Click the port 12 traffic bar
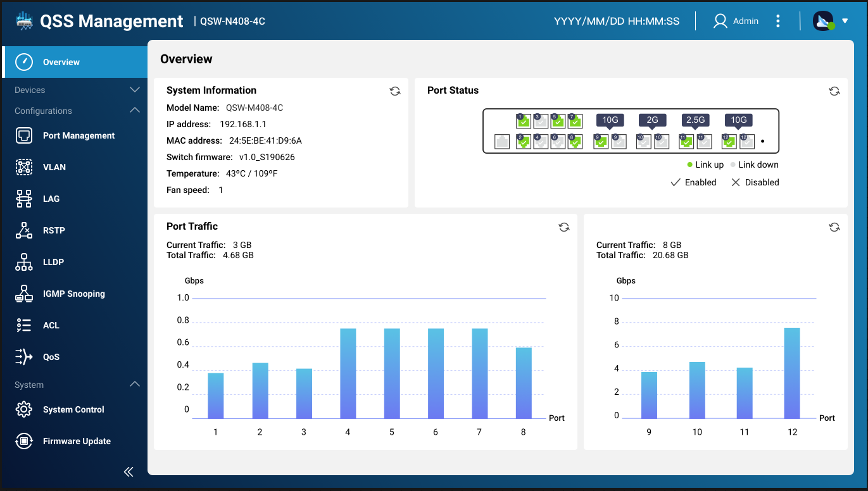868x491 pixels. pos(792,373)
